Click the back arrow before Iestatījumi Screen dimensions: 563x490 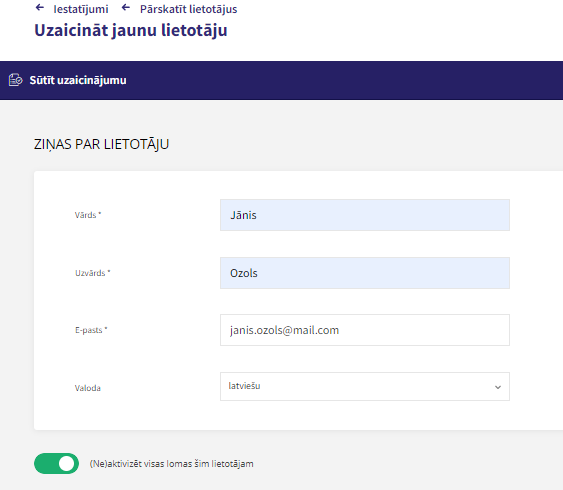40,8
